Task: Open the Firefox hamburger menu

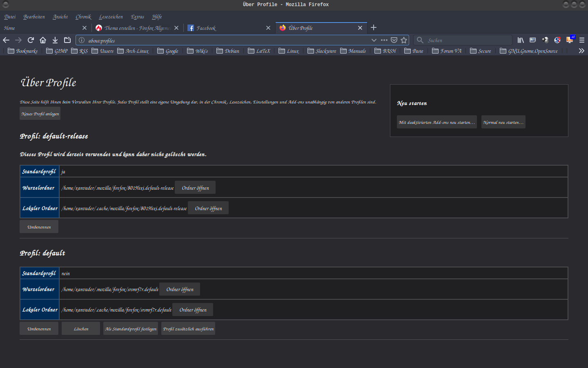Action: pos(582,40)
